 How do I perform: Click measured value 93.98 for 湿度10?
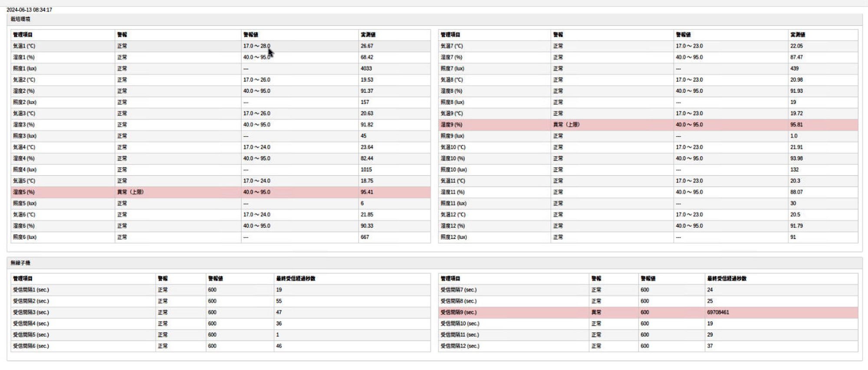point(796,159)
